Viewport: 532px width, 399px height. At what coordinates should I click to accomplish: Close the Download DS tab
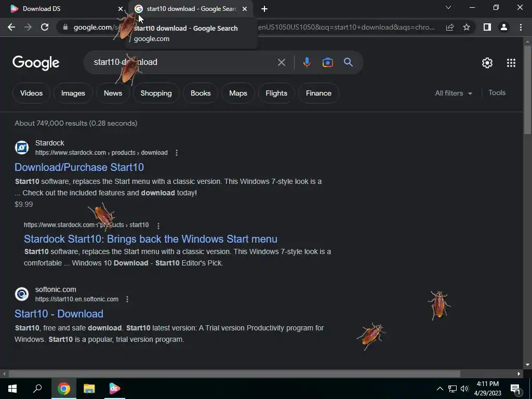[121, 9]
